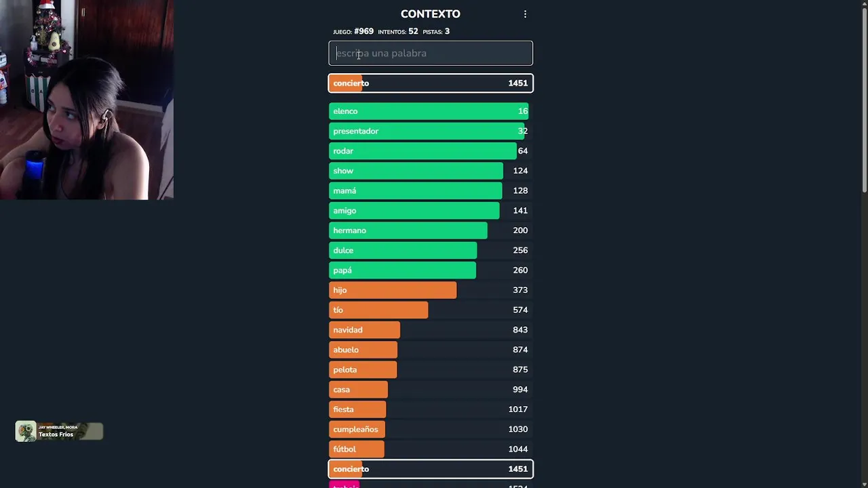
Task: Click the CONTEXTO title heading
Action: [x=430, y=14]
